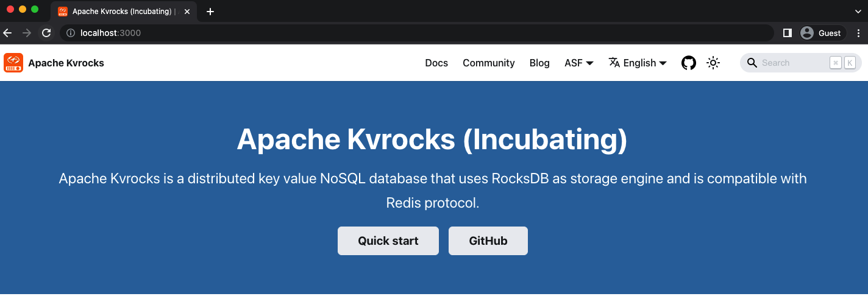The image size is (868, 299).
Task: Open the GitHub octocat icon link
Action: (x=689, y=63)
